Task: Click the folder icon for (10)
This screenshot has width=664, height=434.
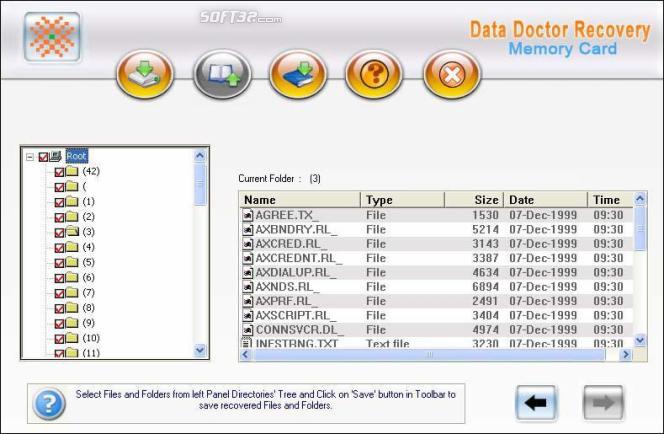Action: tap(72, 338)
